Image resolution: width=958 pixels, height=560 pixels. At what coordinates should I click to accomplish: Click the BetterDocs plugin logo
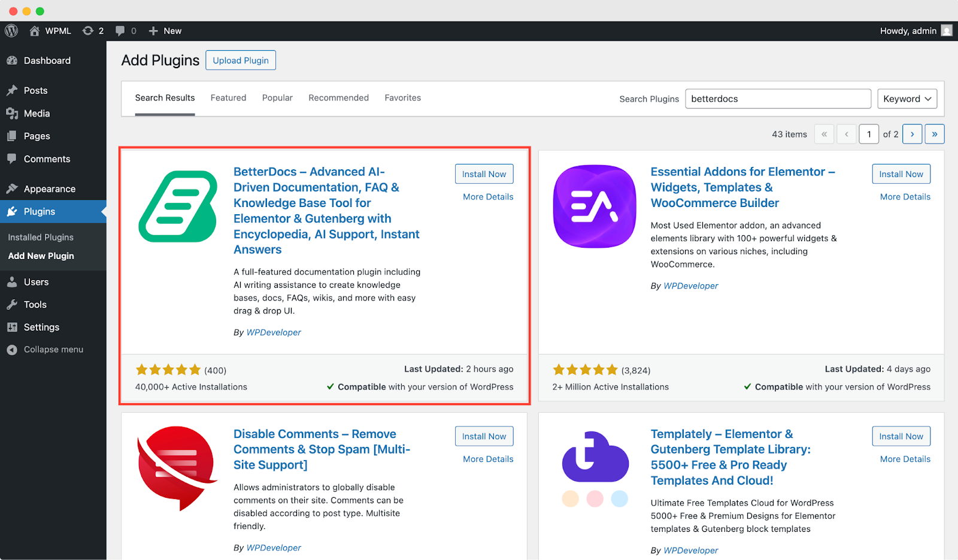coord(178,206)
